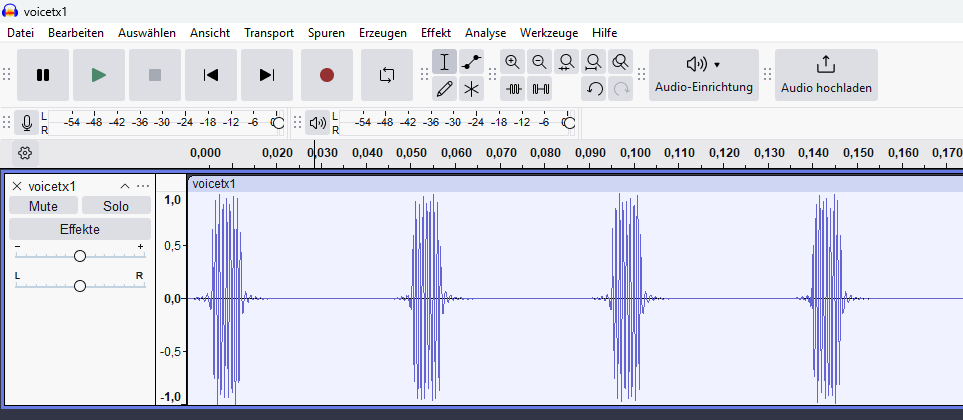Image resolution: width=963 pixels, height=420 pixels.
Task: Click the track volume gain slider
Action: [x=80, y=256]
